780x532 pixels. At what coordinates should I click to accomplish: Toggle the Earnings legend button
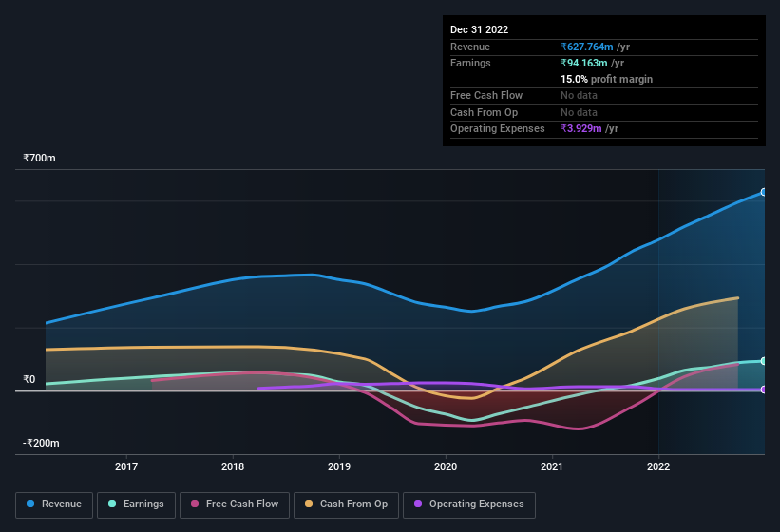click(x=136, y=504)
